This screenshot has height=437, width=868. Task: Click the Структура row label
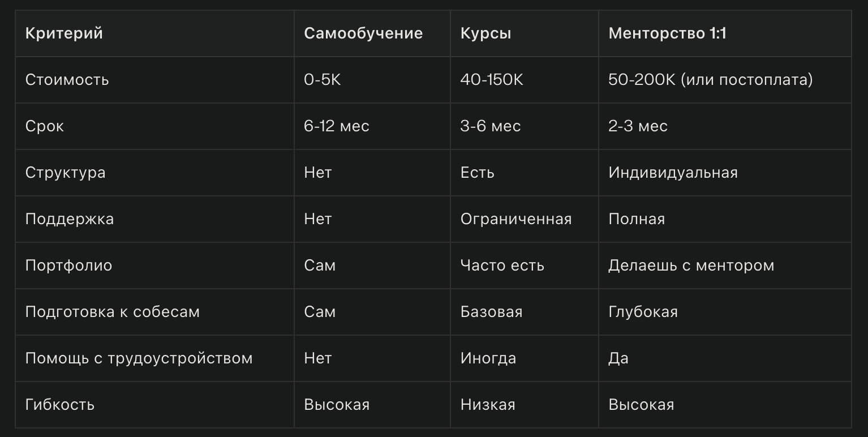point(65,173)
